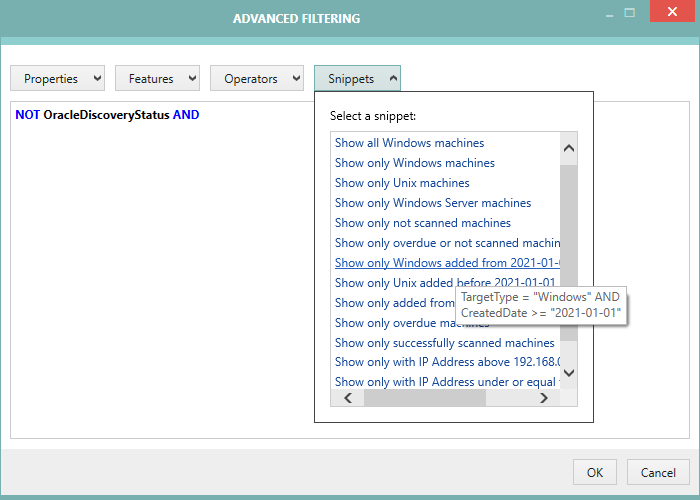Viewport: 700px width, 500px height.
Task: Insert 'Show only not scanned machines' snippet
Action: (x=422, y=223)
